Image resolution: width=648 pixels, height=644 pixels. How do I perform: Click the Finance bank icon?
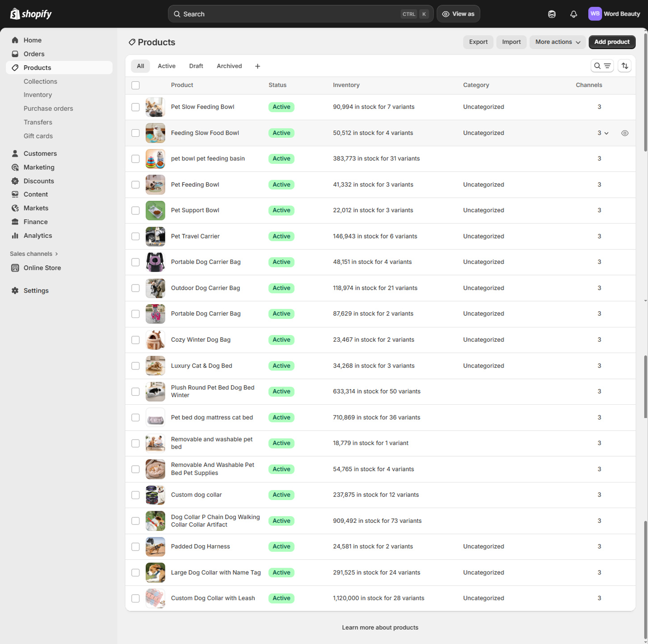pyautogui.click(x=15, y=222)
